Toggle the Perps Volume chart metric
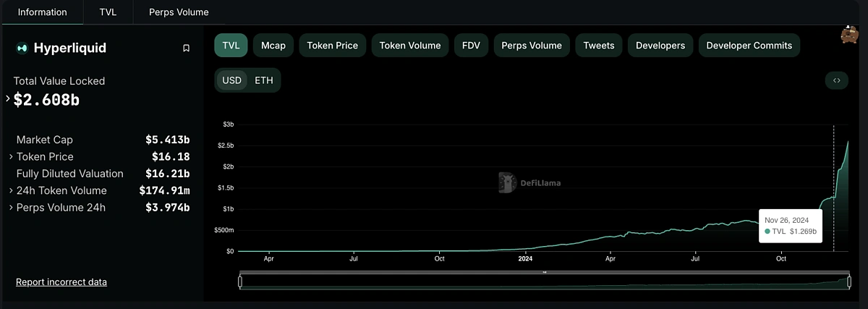This screenshot has height=309, width=868. pos(532,45)
